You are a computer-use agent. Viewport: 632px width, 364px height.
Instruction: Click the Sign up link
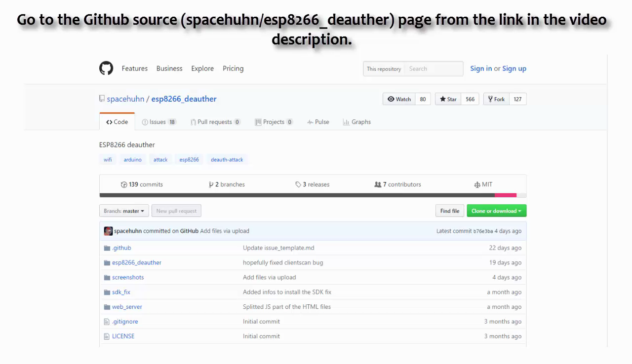[514, 69]
